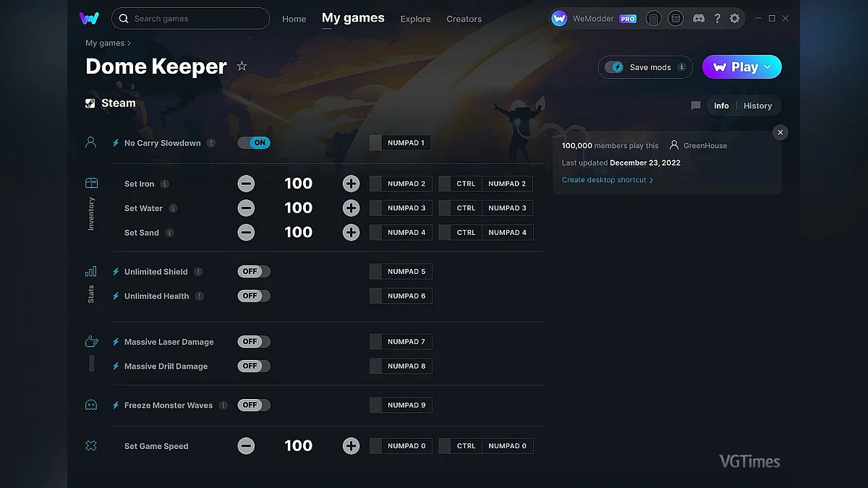Screen dimensions: 868x488
Task: Enable Unlimited Shield toggle
Action: [x=254, y=272]
